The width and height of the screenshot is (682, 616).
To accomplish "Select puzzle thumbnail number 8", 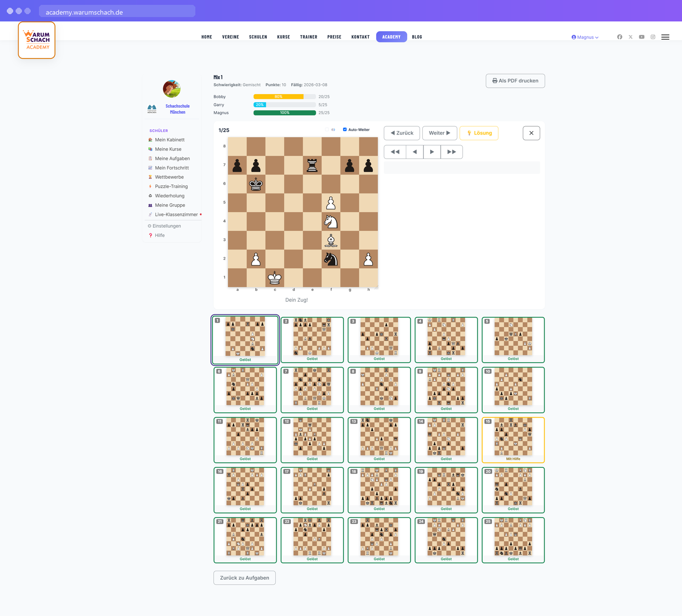I will [379, 390].
